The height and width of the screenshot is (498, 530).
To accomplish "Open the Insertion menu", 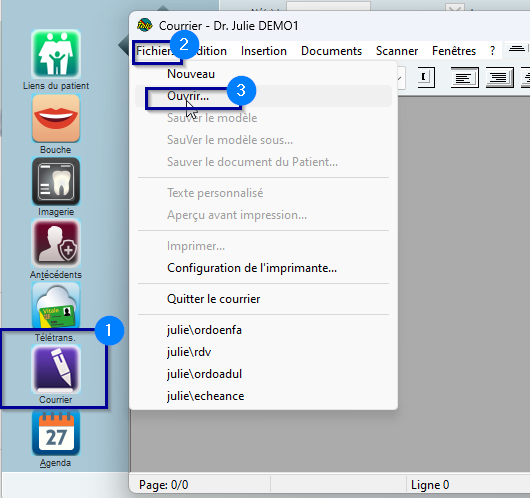I will click(264, 51).
